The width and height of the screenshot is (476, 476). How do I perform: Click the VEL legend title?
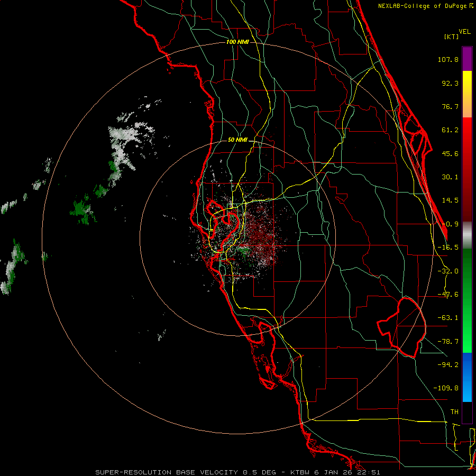pyautogui.click(x=464, y=32)
